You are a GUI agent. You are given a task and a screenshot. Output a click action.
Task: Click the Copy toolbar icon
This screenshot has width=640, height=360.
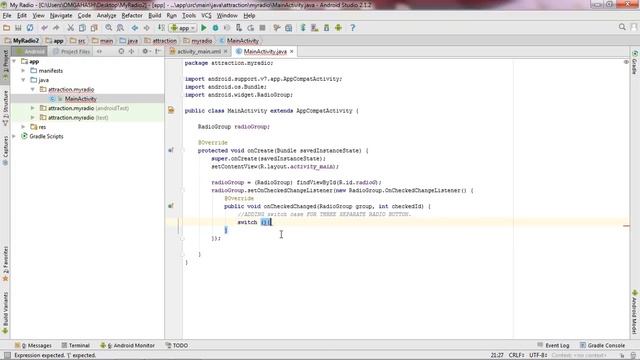pos(82,28)
